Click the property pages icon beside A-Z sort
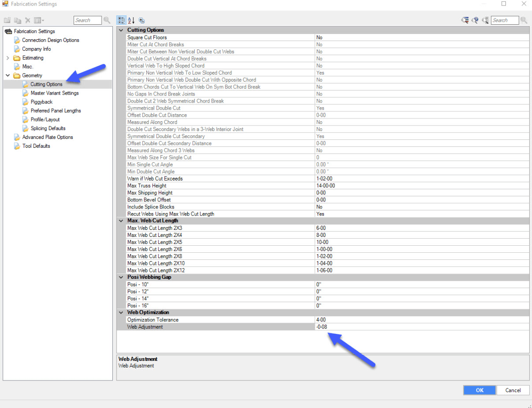532x408 pixels. (x=142, y=20)
